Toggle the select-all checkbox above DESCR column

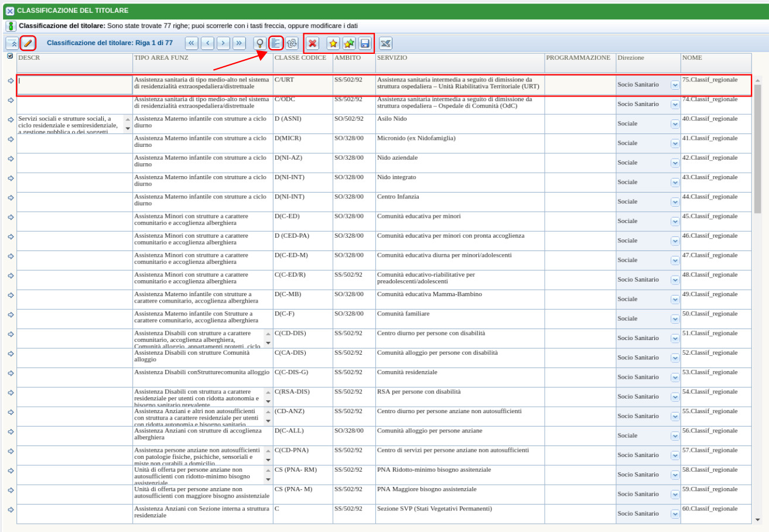click(10, 57)
